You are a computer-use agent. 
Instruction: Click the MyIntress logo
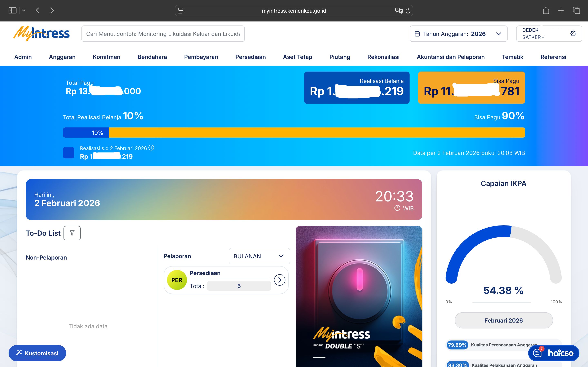point(42,33)
